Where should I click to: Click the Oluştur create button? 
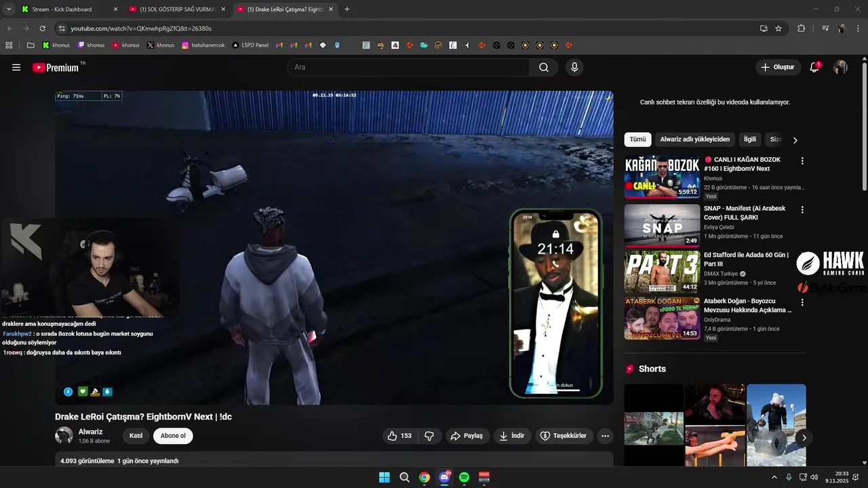778,67
